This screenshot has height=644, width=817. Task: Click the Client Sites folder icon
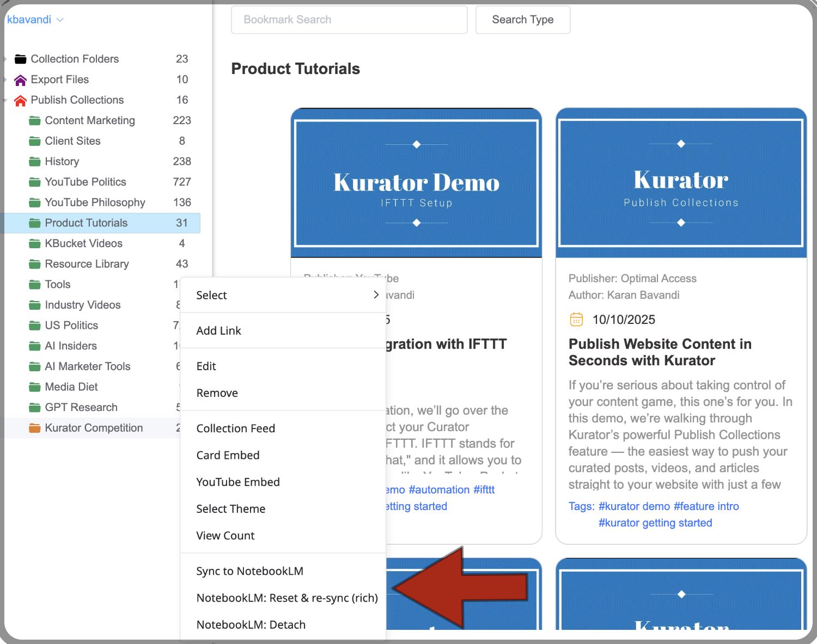click(x=35, y=142)
